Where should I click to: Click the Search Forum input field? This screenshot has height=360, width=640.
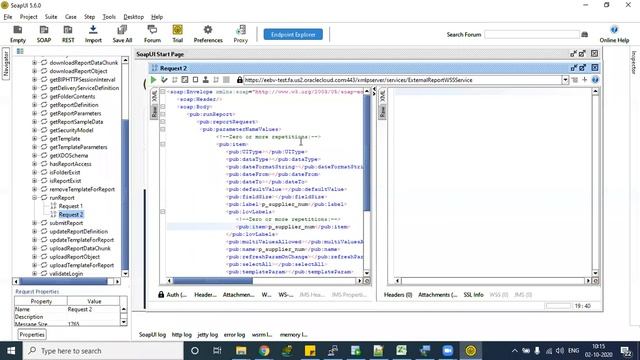click(532, 35)
